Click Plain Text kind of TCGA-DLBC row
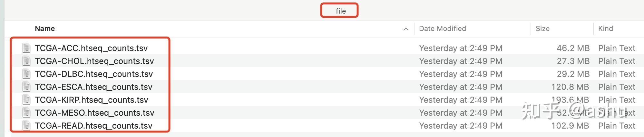 click(617, 74)
